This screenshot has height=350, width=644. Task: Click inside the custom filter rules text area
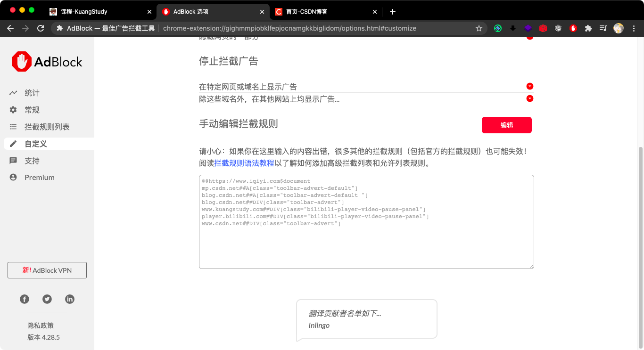pos(366,221)
